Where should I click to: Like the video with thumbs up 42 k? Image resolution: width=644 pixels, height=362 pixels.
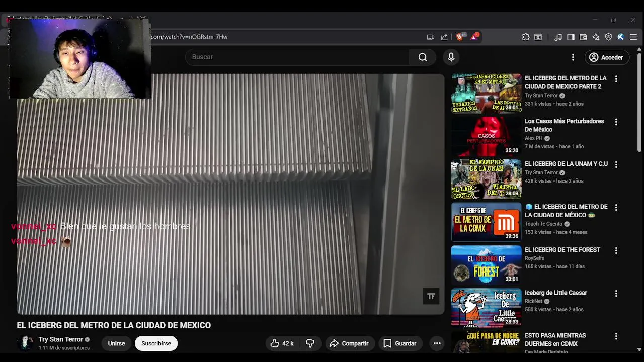[x=282, y=343]
